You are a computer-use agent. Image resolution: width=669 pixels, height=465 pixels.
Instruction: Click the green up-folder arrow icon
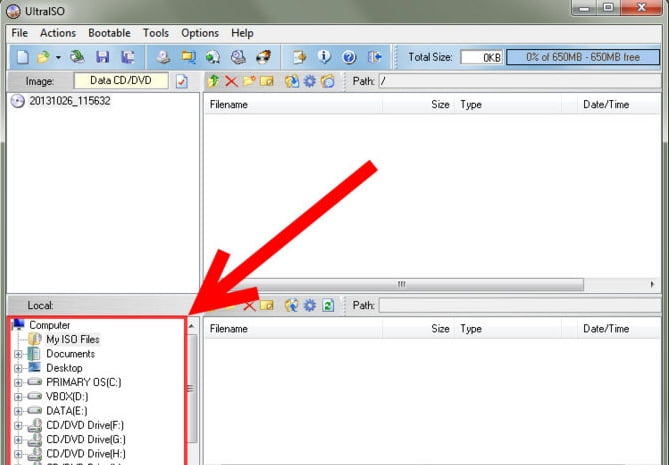(213, 81)
